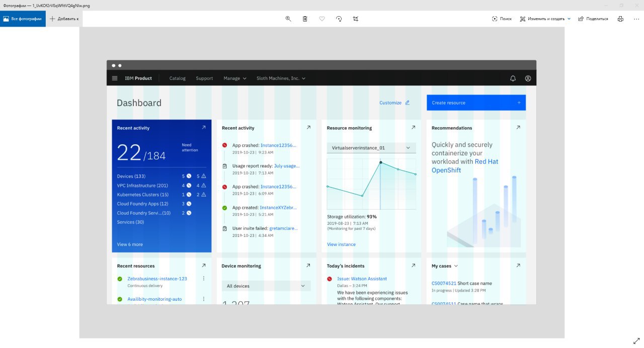Click the highlighted peak point on storage chart
The width and height of the screenshot is (644, 348).
point(380,162)
